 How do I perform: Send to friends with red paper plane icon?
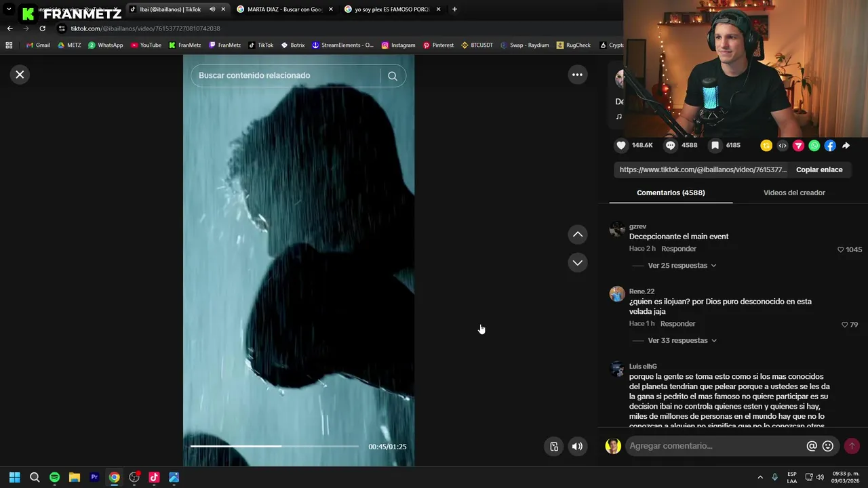click(x=798, y=146)
